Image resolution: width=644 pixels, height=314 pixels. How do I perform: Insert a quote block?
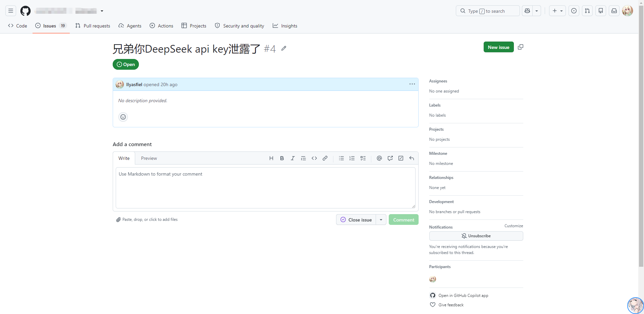[304, 158]
